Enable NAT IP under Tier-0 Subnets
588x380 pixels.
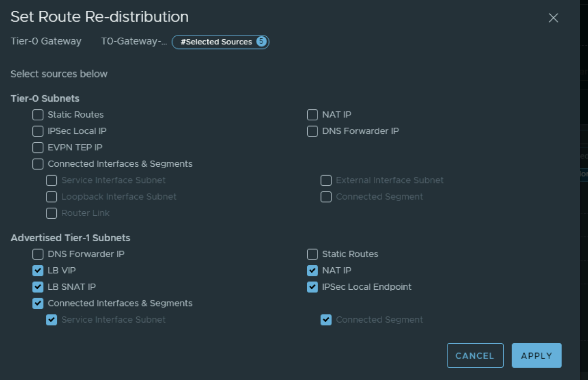[x=312, y=115]
